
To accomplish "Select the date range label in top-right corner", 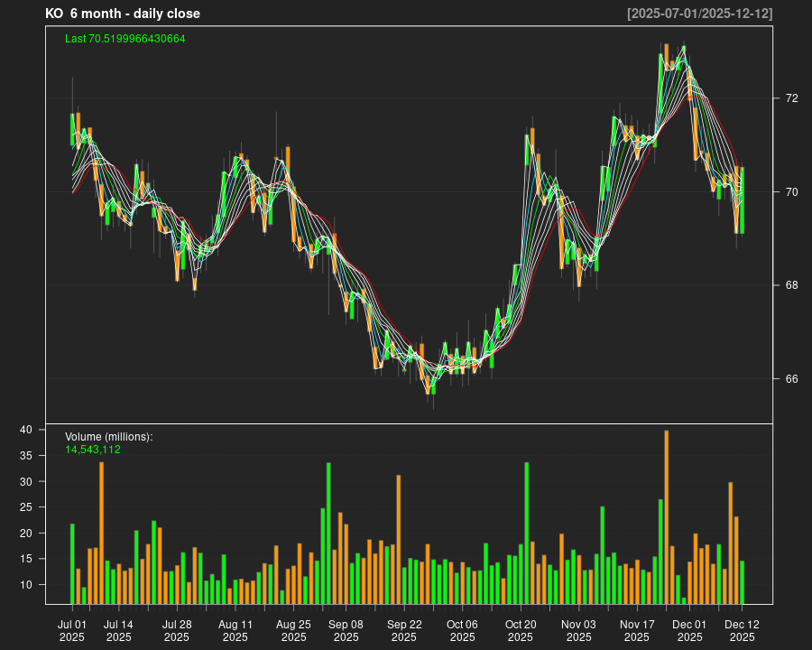I will pos(699,14).
